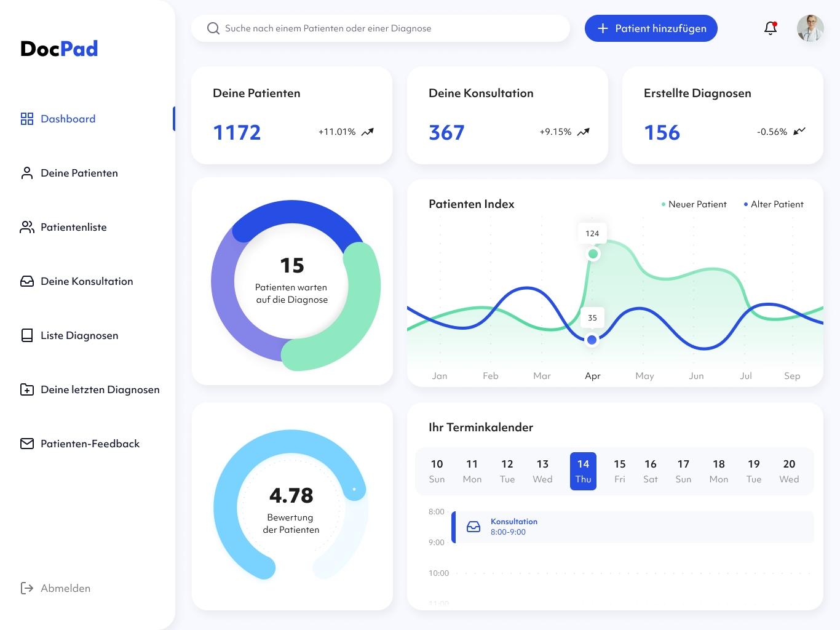Screen dimensions: 840x630
Task: Click the Deine Konsultation inbox icon
Action: point(27,281)
